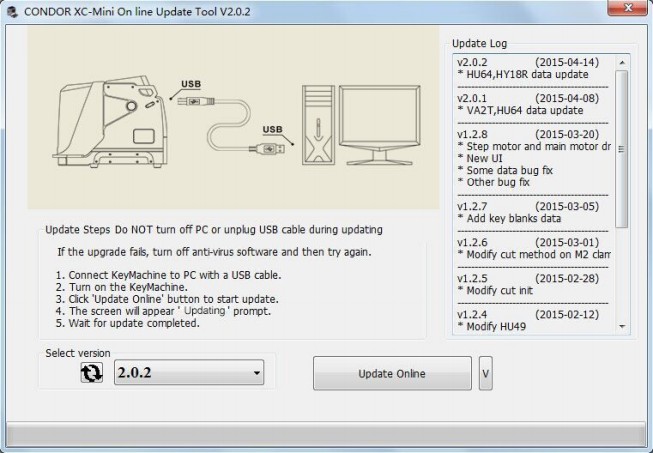
Task: Select the v2.0.2 (2015-04-14) log entry
Action: [x=528, y=62]
